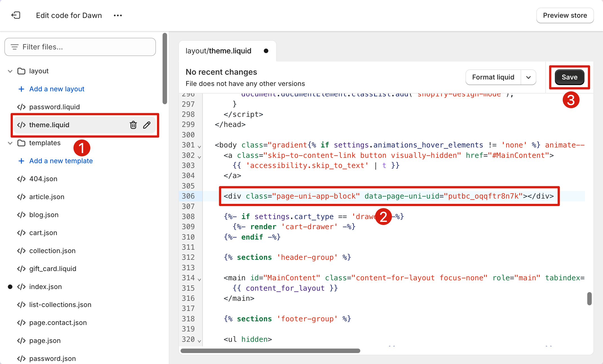Click the editor horizontal scrollbar
Image resolution: width=603 pixels, height=364 pixels.
(x=270, y=351)
